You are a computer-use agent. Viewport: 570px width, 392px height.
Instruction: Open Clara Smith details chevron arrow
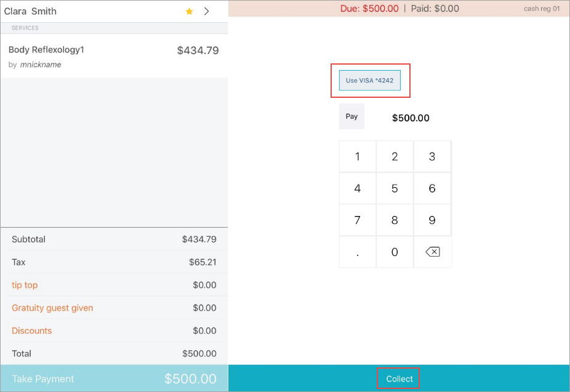tap(206, 11)
